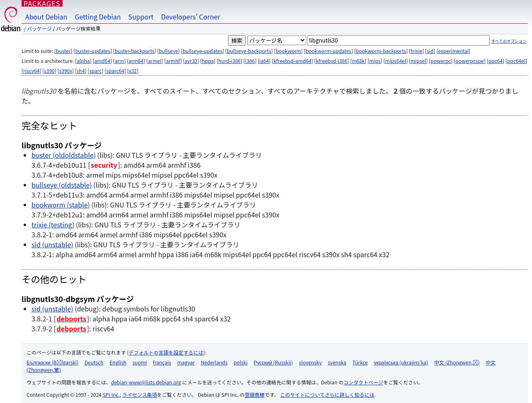532x403 pixels.
Task: Email debian-www@lists.debian.org
Action: click(x=146, y=382)
